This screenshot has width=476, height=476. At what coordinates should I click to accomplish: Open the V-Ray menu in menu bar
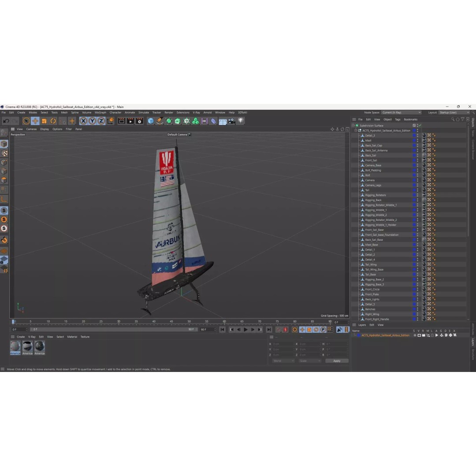[x=197, y=112]
